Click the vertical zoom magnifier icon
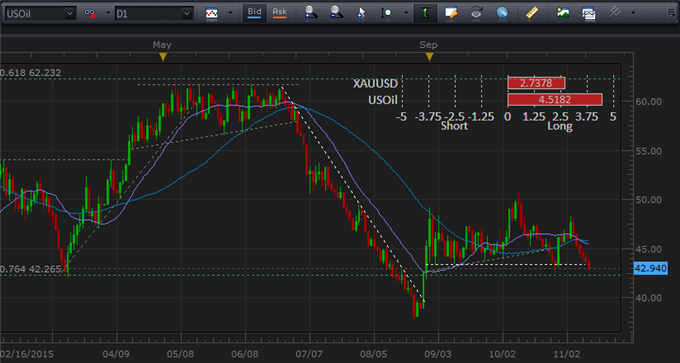 387,13
